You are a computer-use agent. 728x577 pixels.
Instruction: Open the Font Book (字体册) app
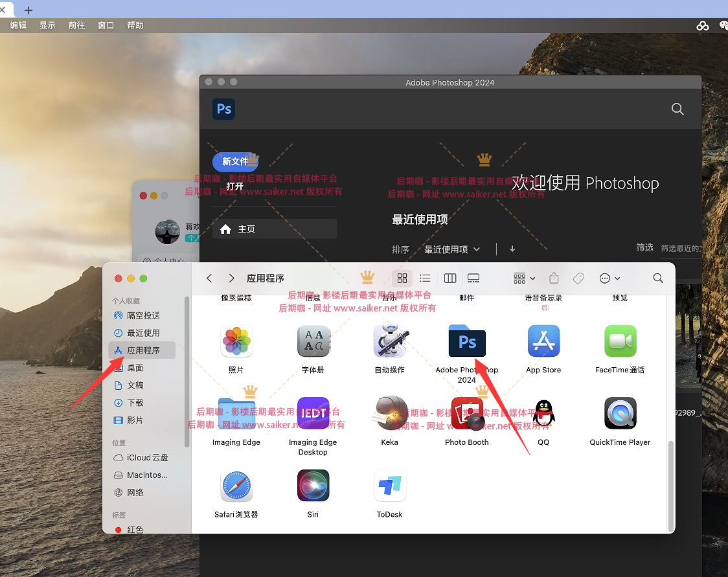313,341
